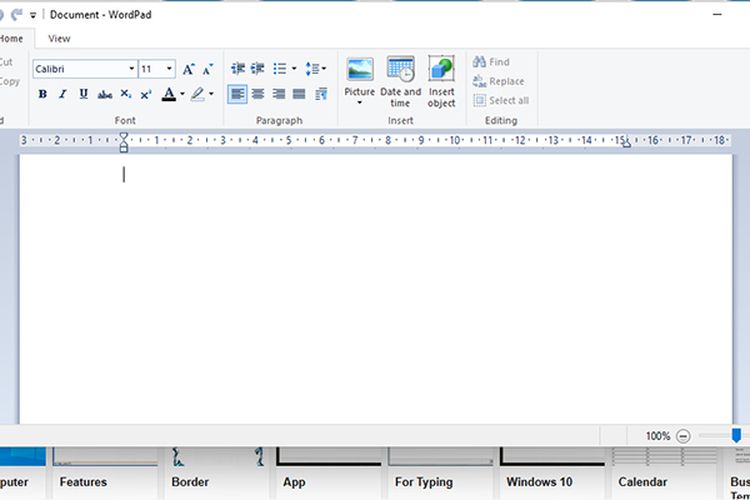Click the Windows 10 suggestion thumbnail

552,473
